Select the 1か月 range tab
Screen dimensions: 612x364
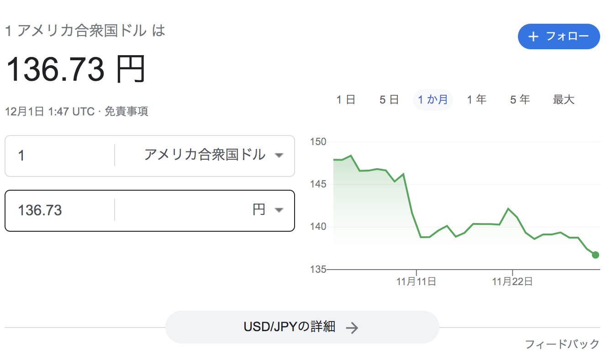(x=433, y=99)
